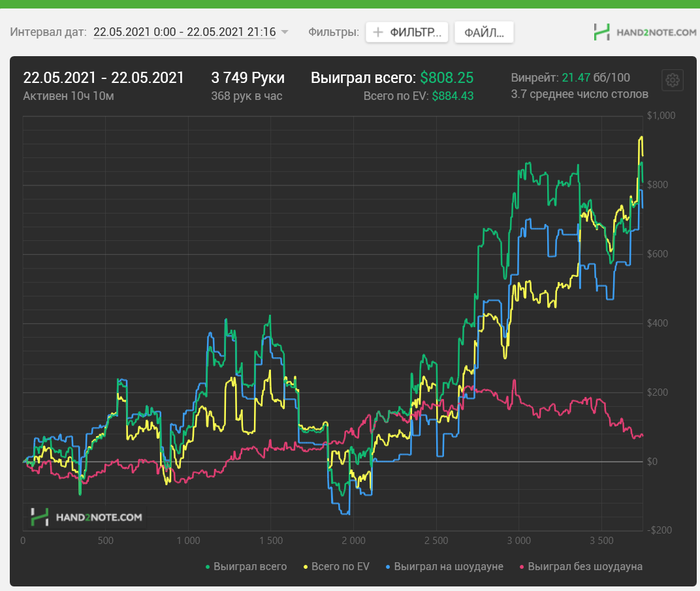Click the 3 500 x-axis label
Viewport: 700px width, 591px height.
601,541
